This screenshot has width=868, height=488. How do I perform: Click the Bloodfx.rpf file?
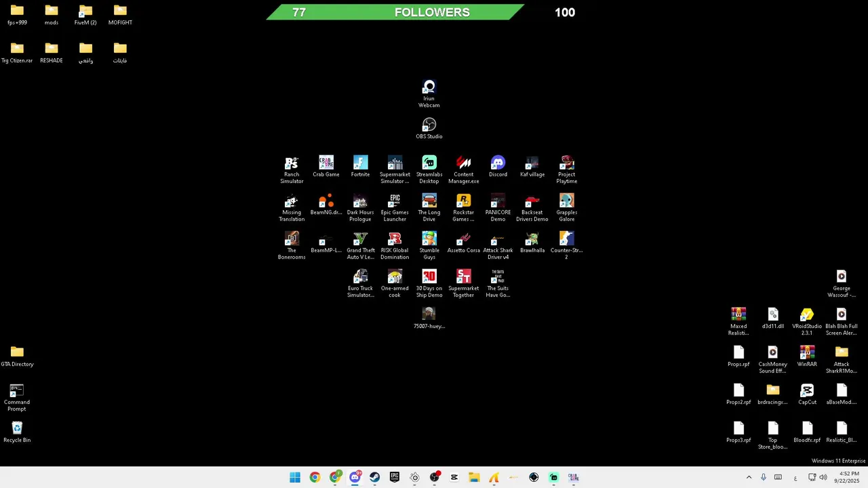click(x=807, y=432)
